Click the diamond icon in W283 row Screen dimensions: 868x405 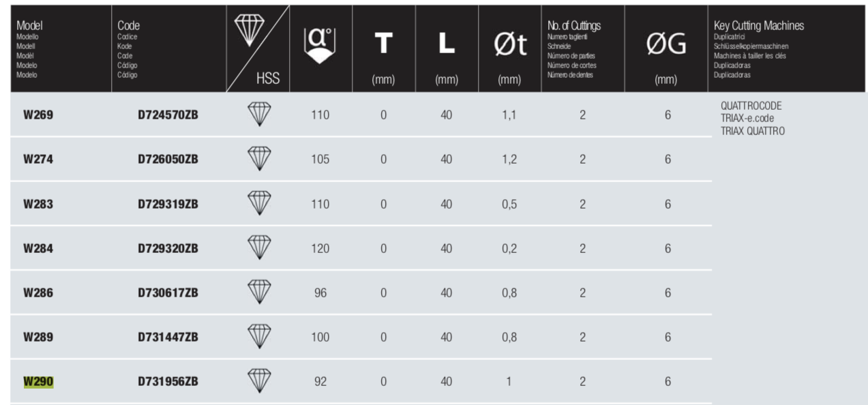258,203
